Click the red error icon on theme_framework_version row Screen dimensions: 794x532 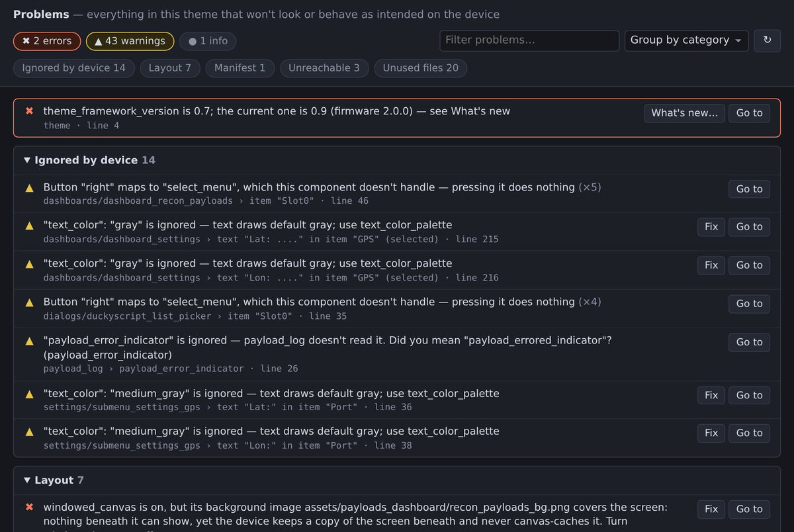coord(29,111)
